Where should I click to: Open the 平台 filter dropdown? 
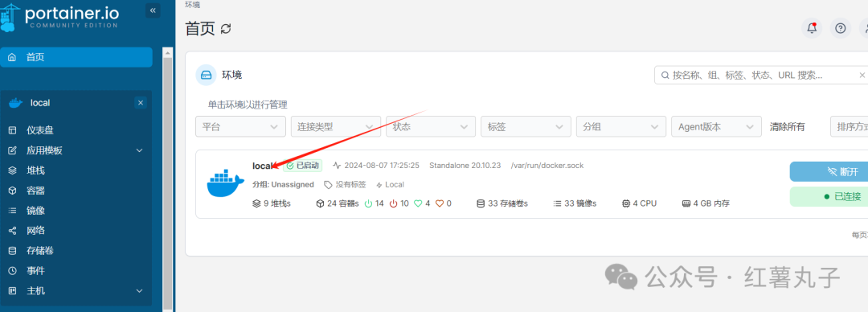point(241,127)
